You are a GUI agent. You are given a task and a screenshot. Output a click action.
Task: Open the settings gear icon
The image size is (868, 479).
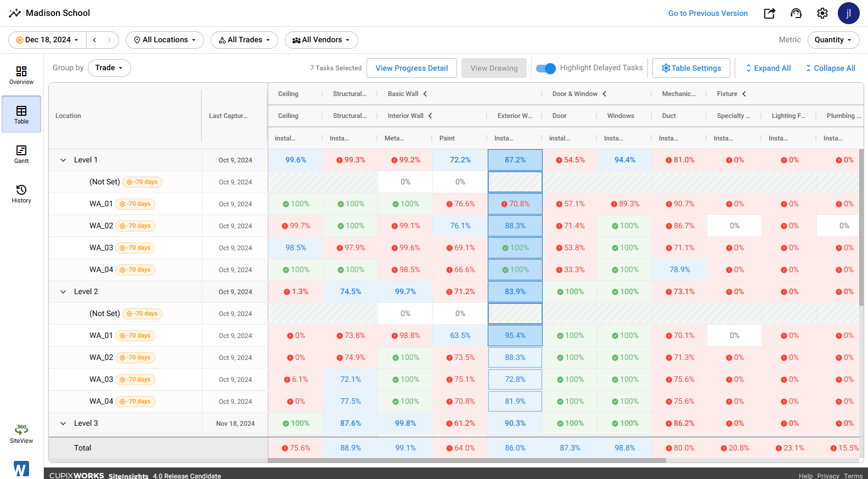(822, 13)
